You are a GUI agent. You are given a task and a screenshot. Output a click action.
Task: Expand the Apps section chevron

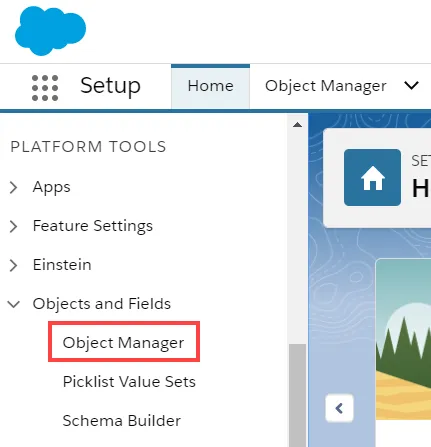click(x=13, y=187)
